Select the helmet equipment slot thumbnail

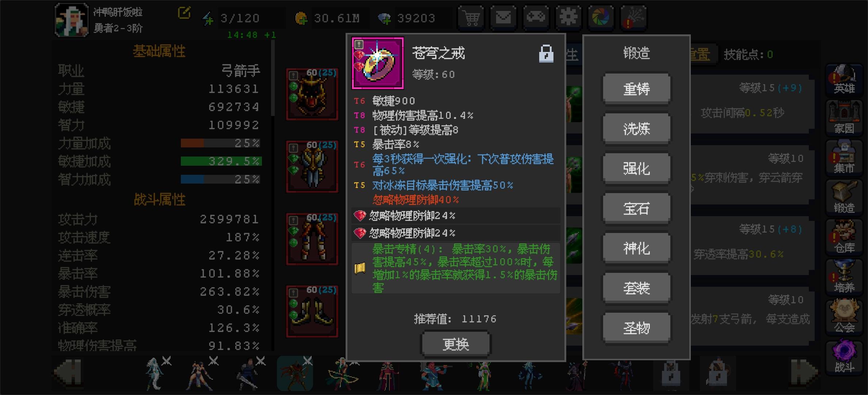coord(312,94)
